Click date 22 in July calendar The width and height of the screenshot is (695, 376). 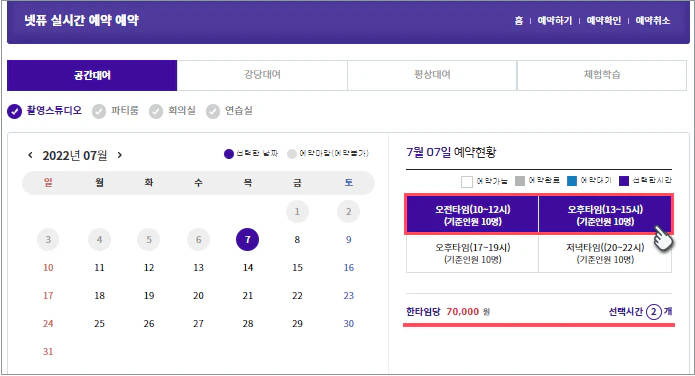[297, 295]
